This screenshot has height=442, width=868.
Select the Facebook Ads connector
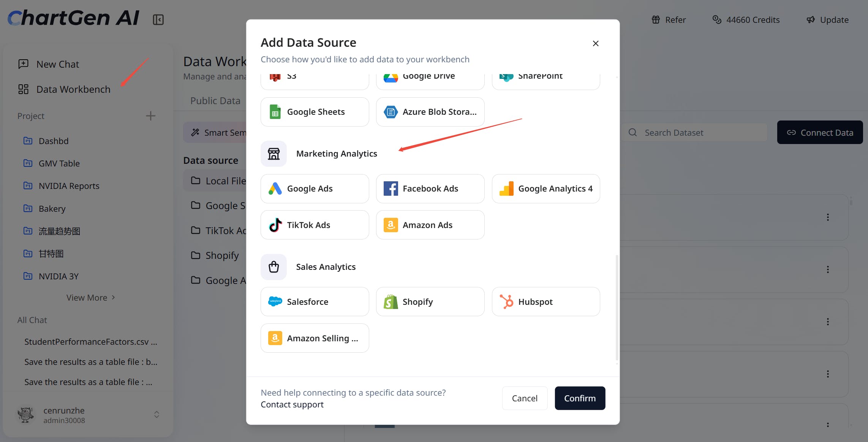[430, 189]
